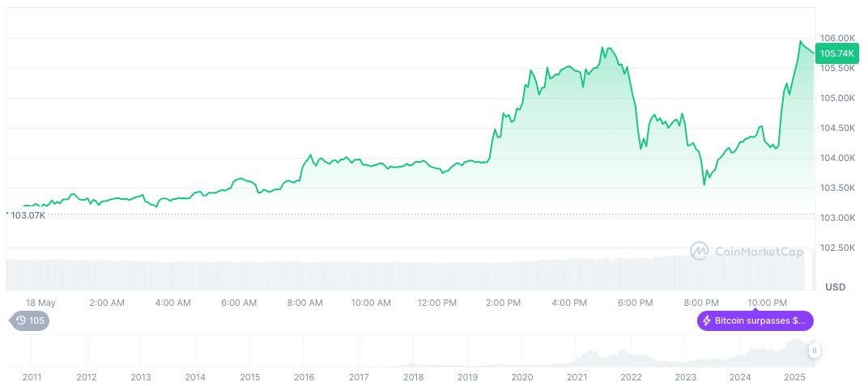
Task: Click the 104.00K price axis label
Action: pyautogui.click(x=838, y=158)
